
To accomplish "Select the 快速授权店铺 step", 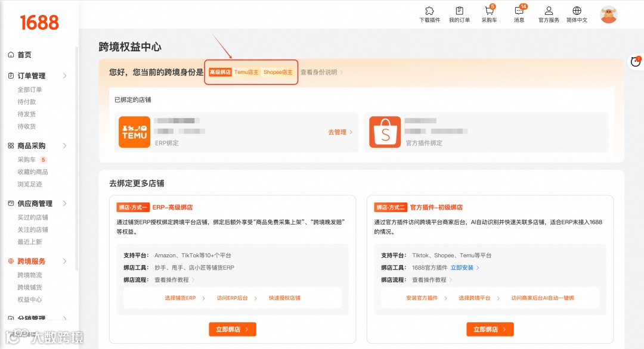I will (284, 298).
